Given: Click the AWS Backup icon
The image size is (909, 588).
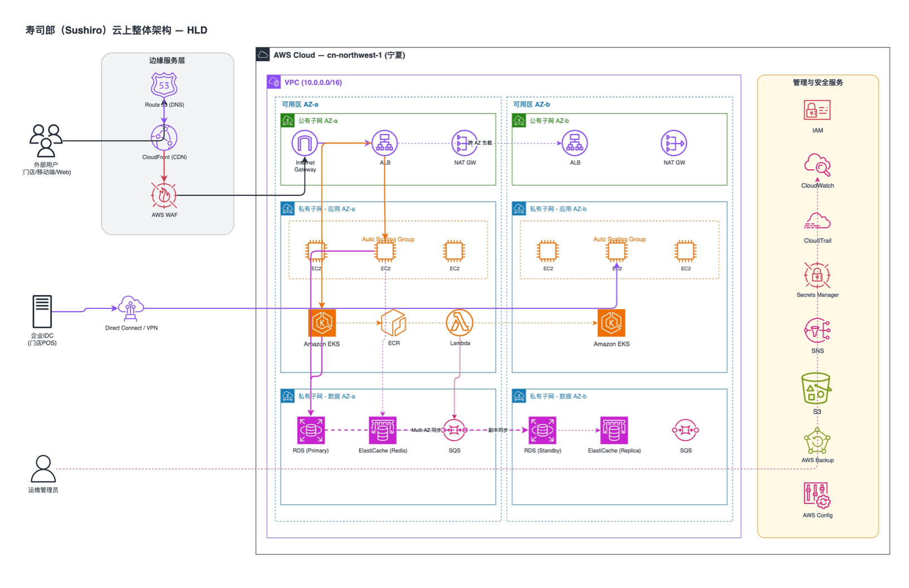Looking at the screenshot, I should pyautogui.click(x=817, y=441).
